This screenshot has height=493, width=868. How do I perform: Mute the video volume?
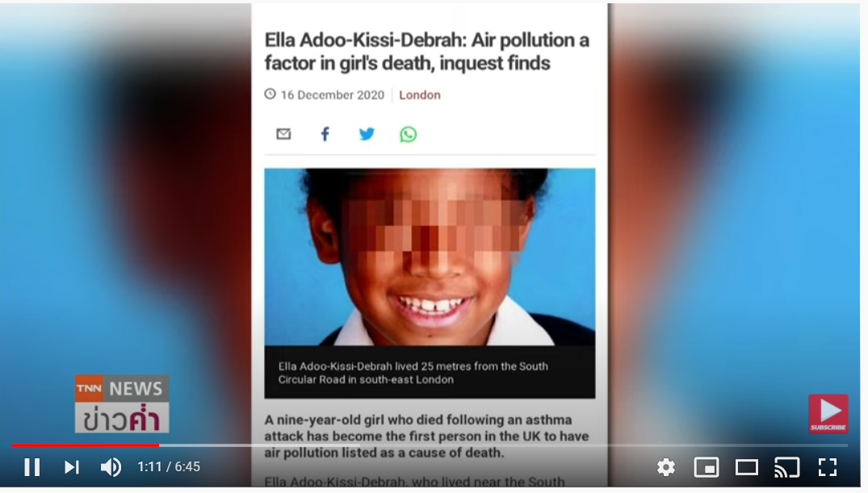click(111, 467)
